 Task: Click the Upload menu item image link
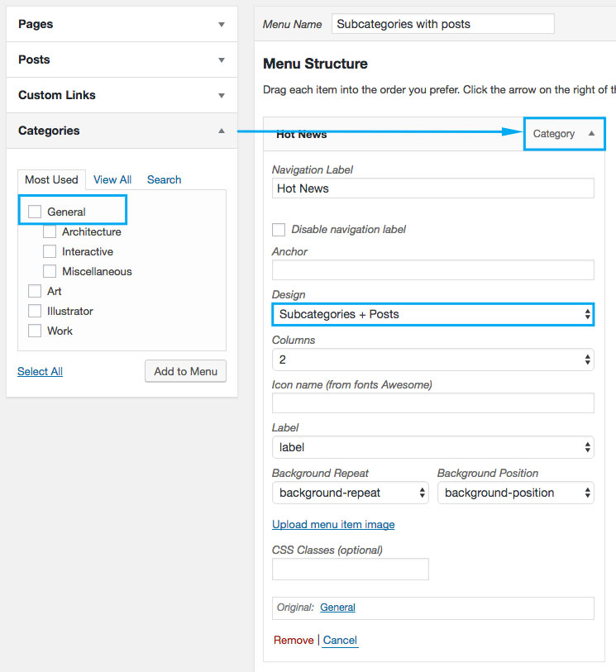pos(333,524)
